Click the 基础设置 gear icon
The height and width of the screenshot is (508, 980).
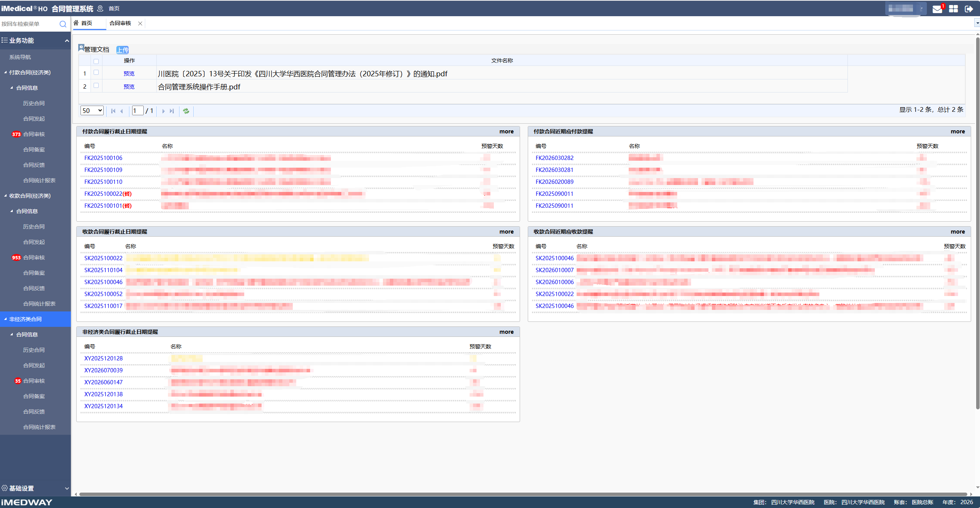pos(5,488)
